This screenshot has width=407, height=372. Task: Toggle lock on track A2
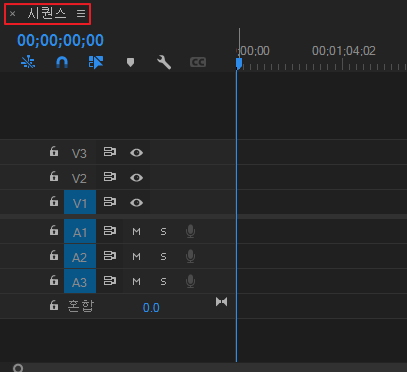click(54, 256)
